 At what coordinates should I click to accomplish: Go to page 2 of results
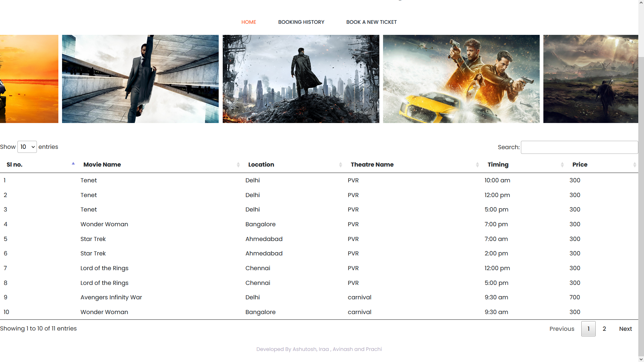click(604, 329)
